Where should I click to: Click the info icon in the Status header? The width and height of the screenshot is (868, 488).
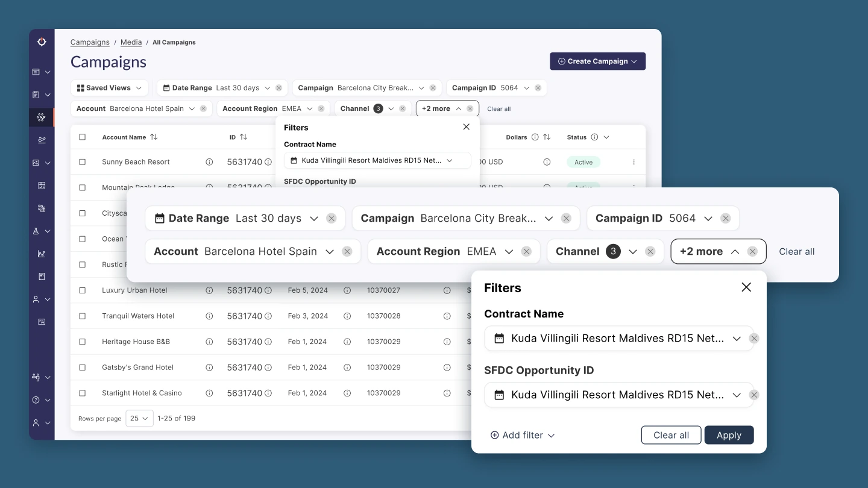(594, 137)
